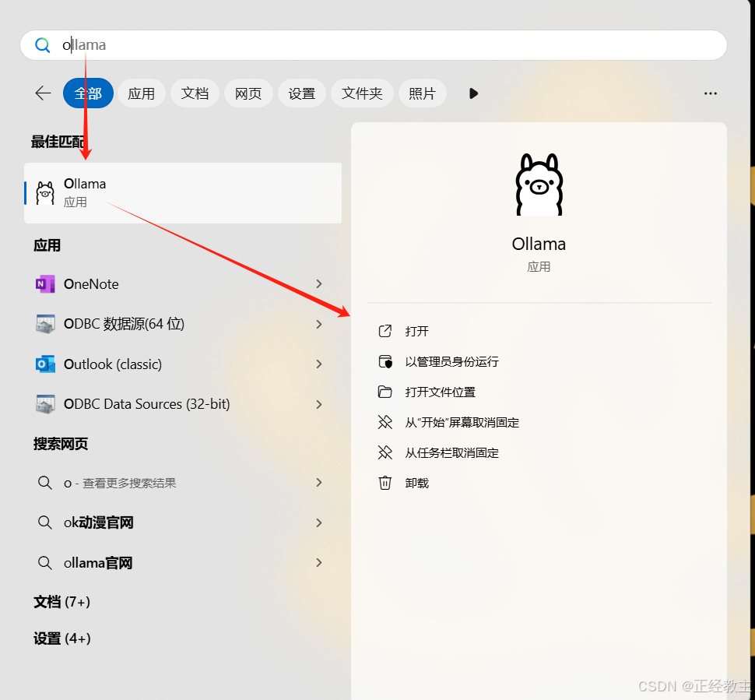Go back using the left arrow
This screenshot has height=700, width=755.
coord(44,93)
